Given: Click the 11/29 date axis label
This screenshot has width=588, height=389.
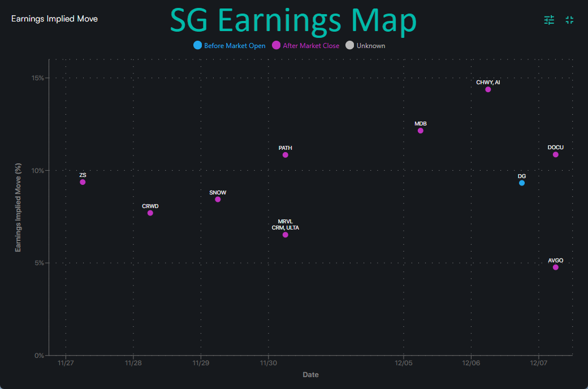Looking at the screenshot, I should pos(201,363).
